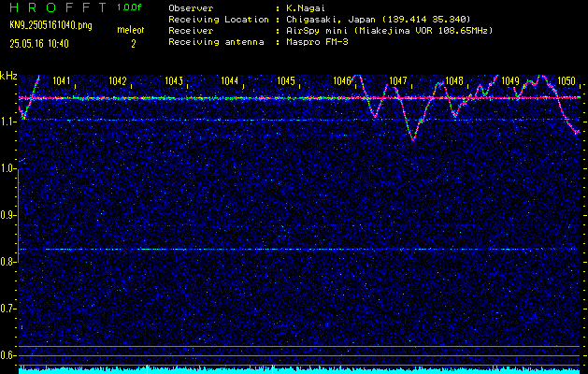Select the 0.6 frequency axis label
The height and width of the screenshot is (374, 588).
point(7,355)
